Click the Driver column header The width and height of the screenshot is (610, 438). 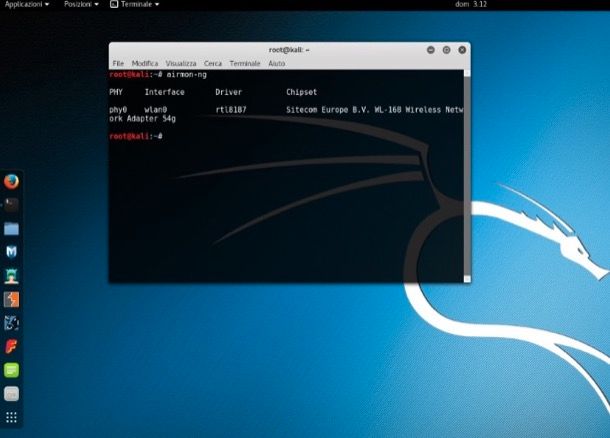[x=229, y=92]
